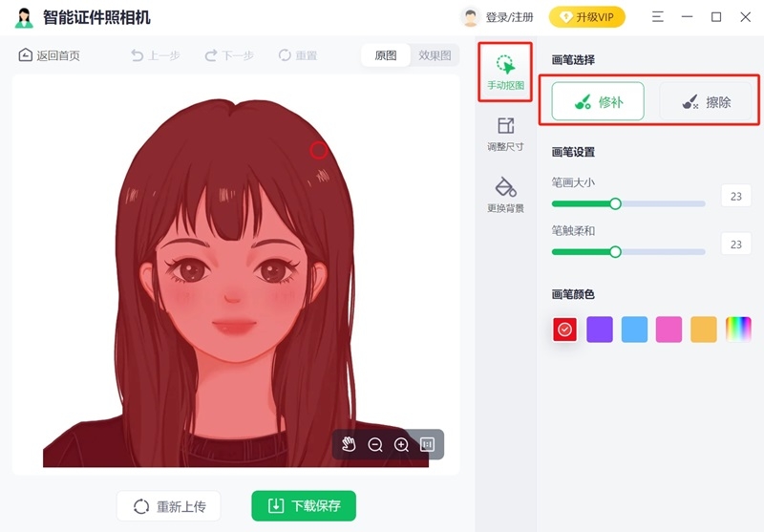Switch to the 原图 view tab

point(386,55)
